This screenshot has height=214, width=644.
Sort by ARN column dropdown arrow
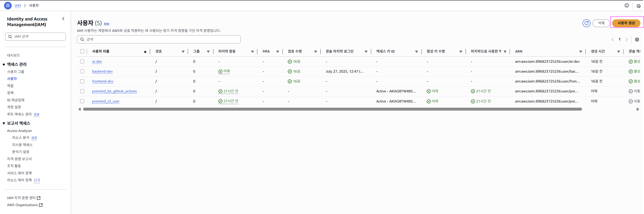(x=580, y=51)
